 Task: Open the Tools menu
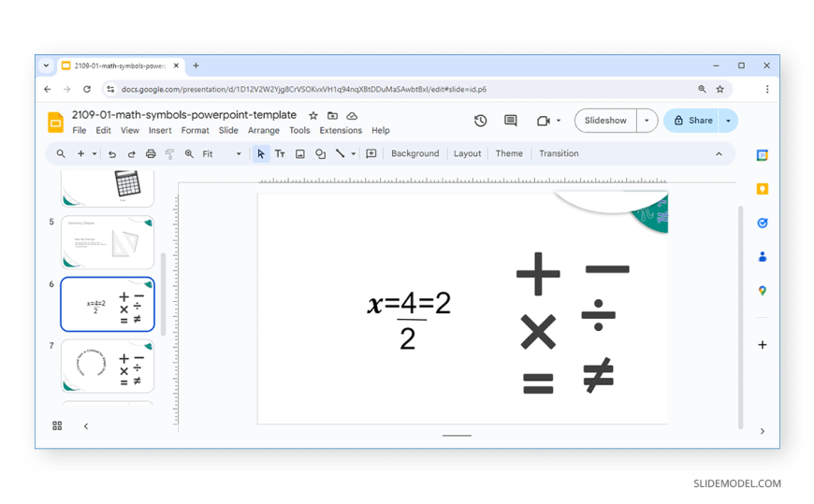(x=299, y=130)
